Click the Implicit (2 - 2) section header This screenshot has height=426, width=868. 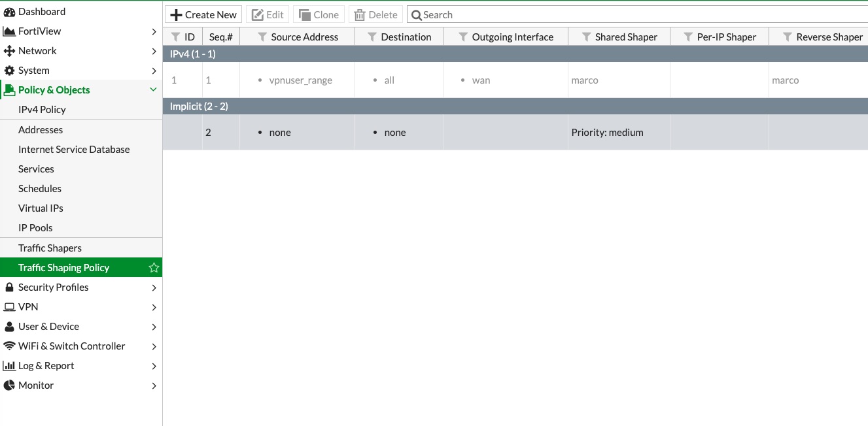(x=515, y=106)
